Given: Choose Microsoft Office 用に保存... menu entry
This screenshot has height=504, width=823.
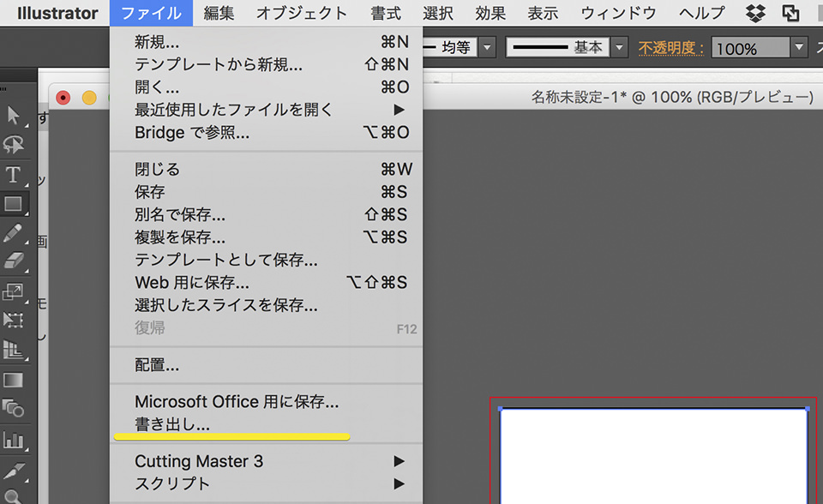Looking at the screenshot, I should click(266, 402).
